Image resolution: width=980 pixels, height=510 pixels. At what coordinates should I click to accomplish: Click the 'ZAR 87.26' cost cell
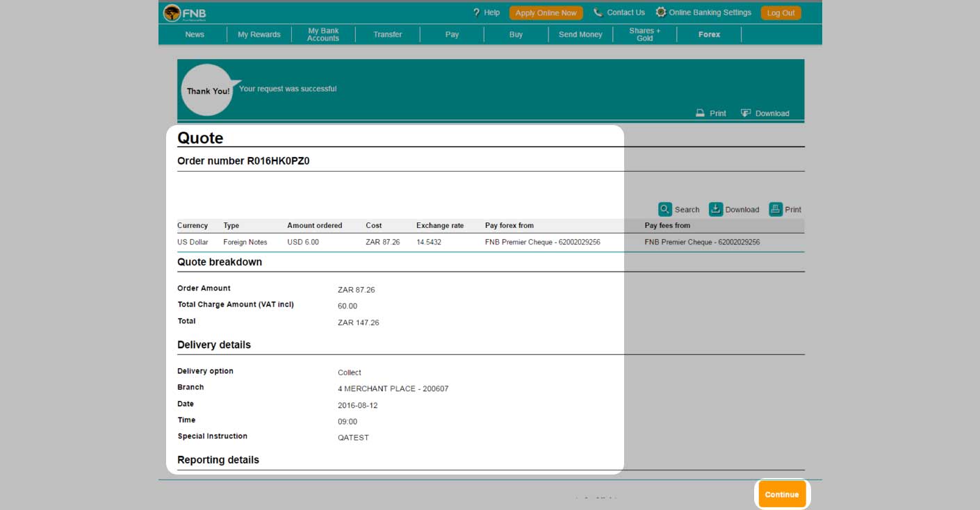383,242
